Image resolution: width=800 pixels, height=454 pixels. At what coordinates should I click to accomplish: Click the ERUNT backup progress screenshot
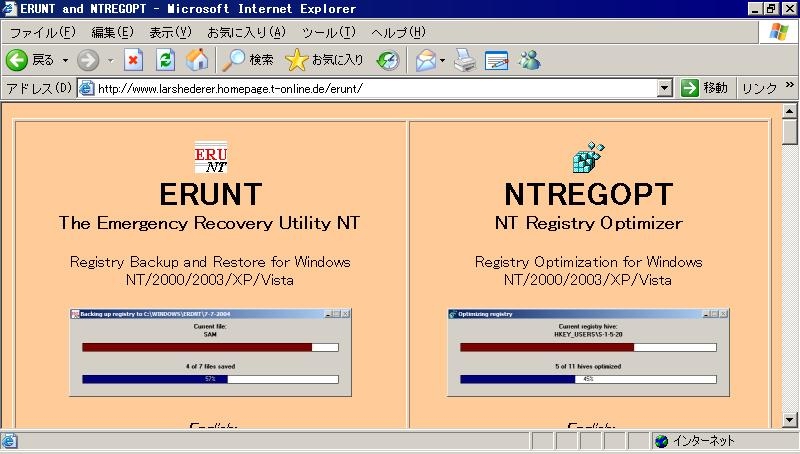pos(211,352)
